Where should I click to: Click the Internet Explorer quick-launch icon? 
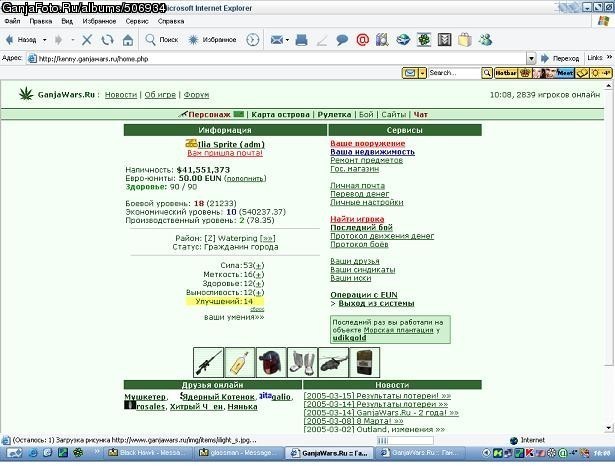(x=33, y=453)
